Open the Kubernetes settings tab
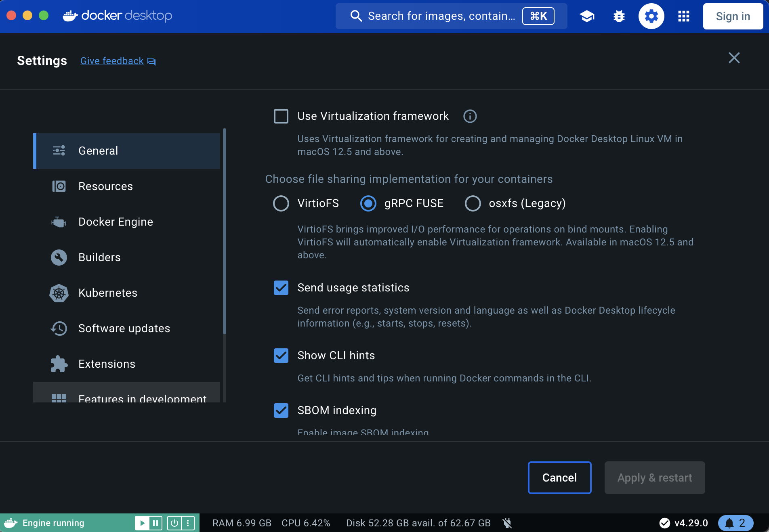Screen dimensions: 769x532 tap(126, 293)
